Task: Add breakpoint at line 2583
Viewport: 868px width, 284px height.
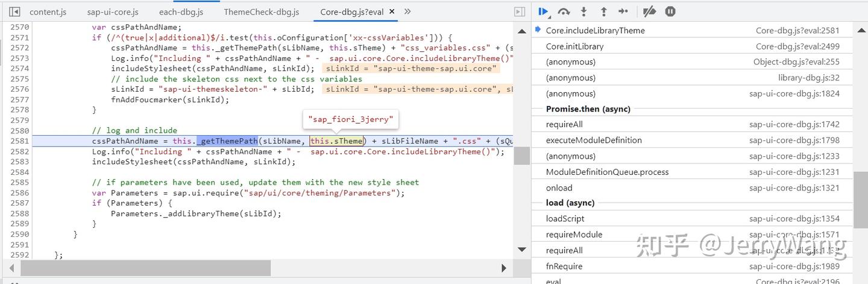Action: pos(19,162)
